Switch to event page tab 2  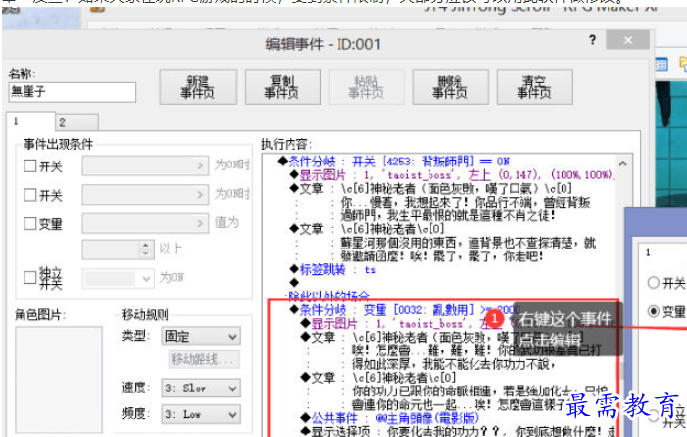tap(77, 122)
